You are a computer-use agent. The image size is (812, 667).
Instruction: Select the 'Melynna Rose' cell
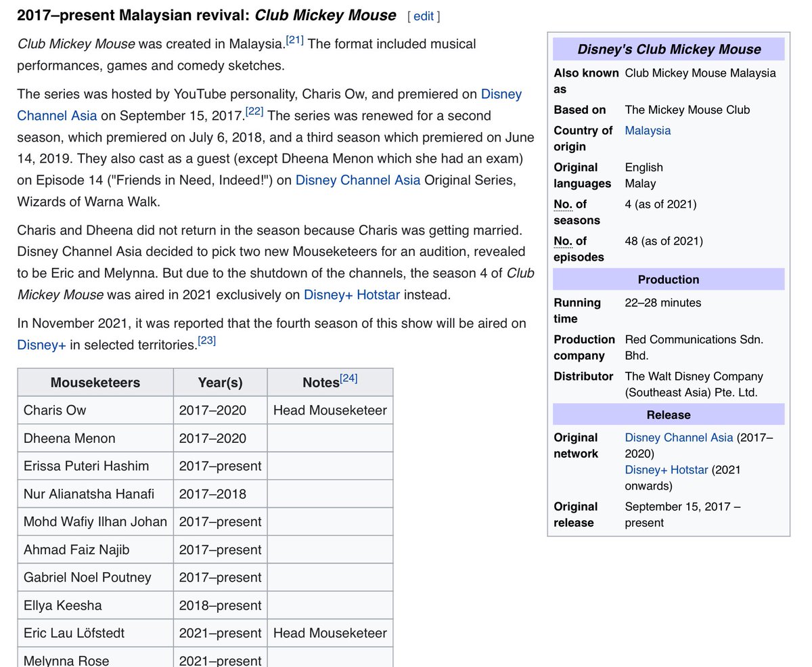coord(95,658)
